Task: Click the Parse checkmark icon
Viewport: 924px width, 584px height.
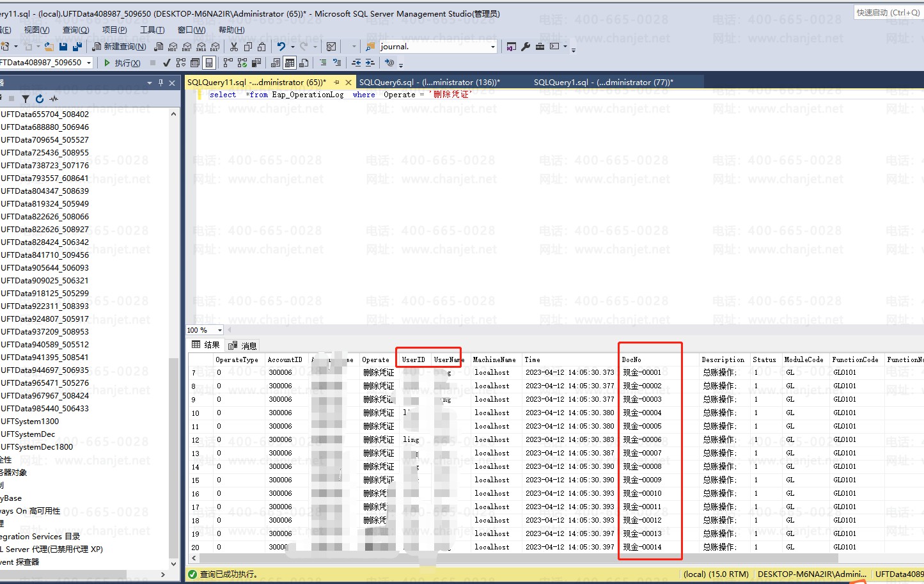Action: point(167,63)
